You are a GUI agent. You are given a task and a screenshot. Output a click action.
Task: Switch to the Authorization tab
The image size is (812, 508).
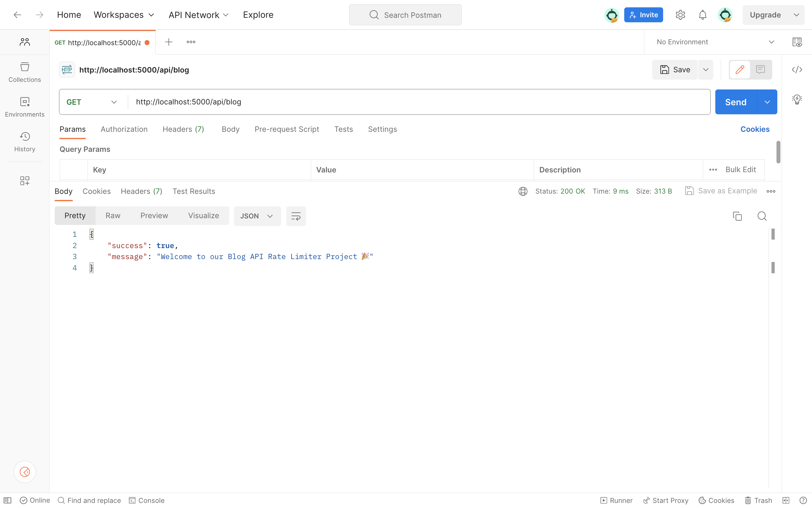click(124, 129)
